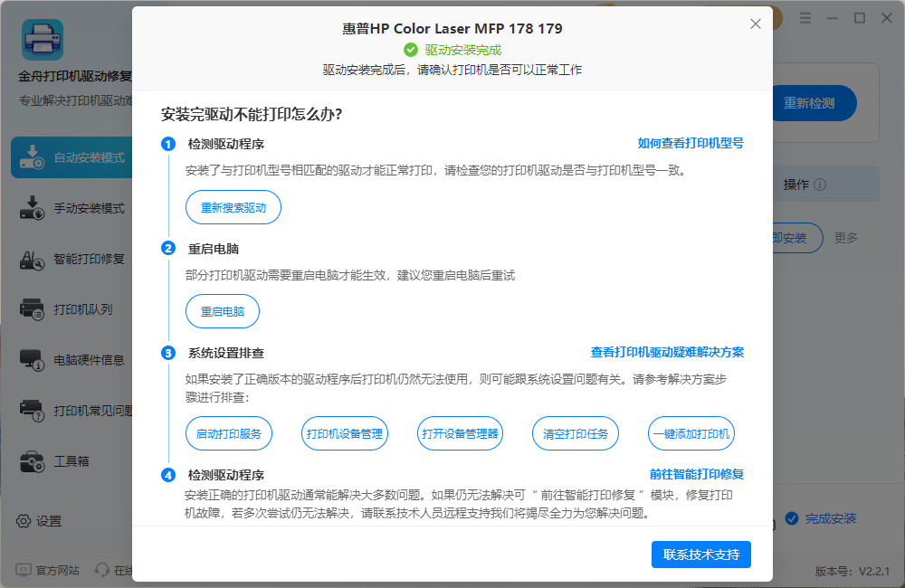Click the manual install mode sidebar icon
This screenshot has width=905, height=588.
click(32, 208)
